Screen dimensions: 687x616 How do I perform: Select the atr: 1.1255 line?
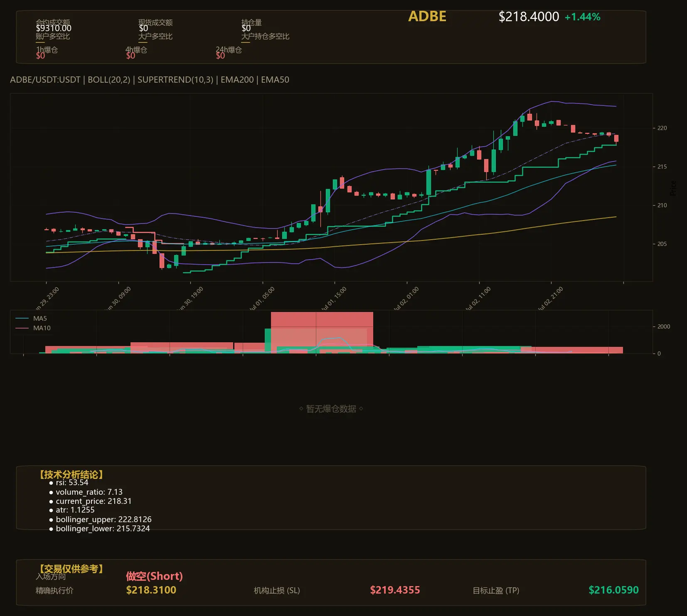[75, 510]
